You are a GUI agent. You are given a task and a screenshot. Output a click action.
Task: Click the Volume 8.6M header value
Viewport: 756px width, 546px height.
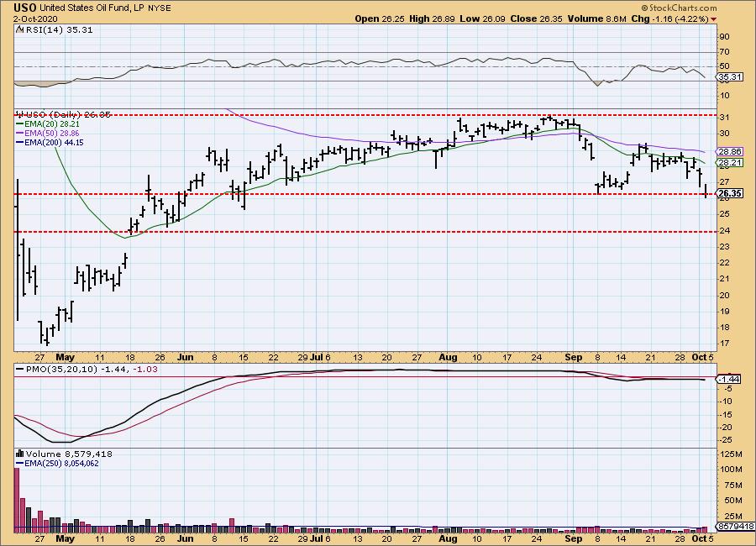[x=597, y=18]
